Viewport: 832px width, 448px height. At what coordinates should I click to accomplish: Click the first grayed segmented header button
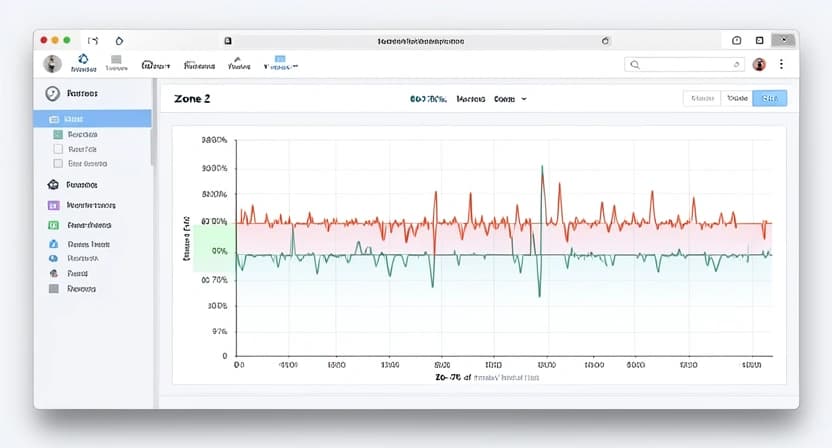point(702,98)
